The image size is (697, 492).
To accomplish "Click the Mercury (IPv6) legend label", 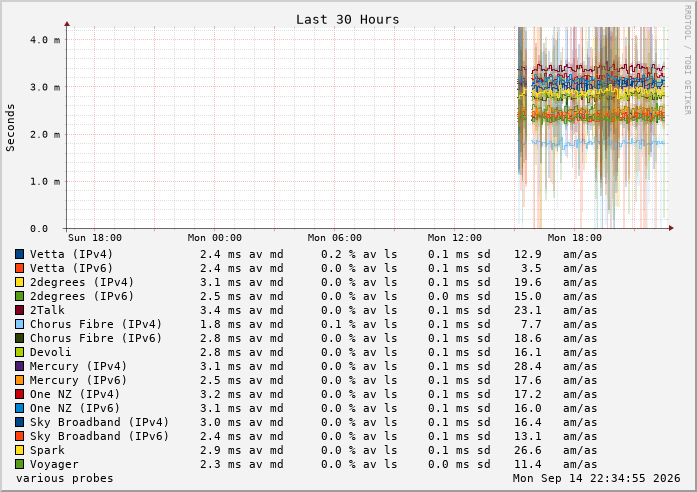I will pos(78,380).
